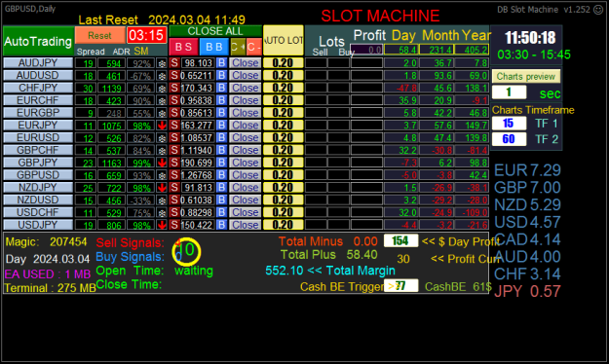Click the 03:30 - 15:45 trading hours
Viewport: 609px width, 364px height.
coord(534,55)
